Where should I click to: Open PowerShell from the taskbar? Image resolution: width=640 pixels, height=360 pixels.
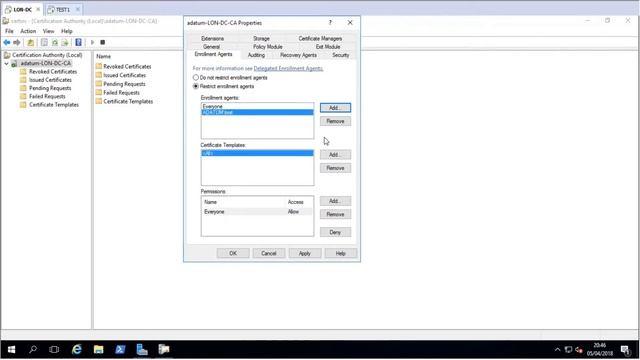coord(120,349)
